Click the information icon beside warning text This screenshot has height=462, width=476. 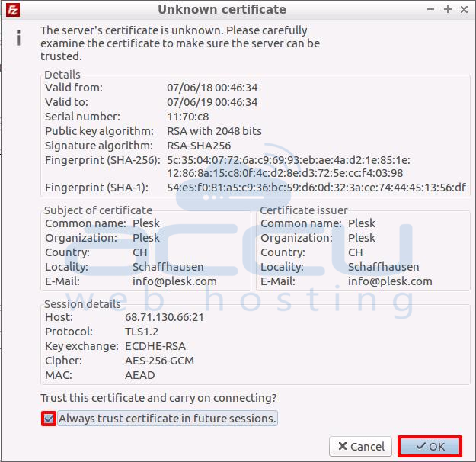coord(18,38)
